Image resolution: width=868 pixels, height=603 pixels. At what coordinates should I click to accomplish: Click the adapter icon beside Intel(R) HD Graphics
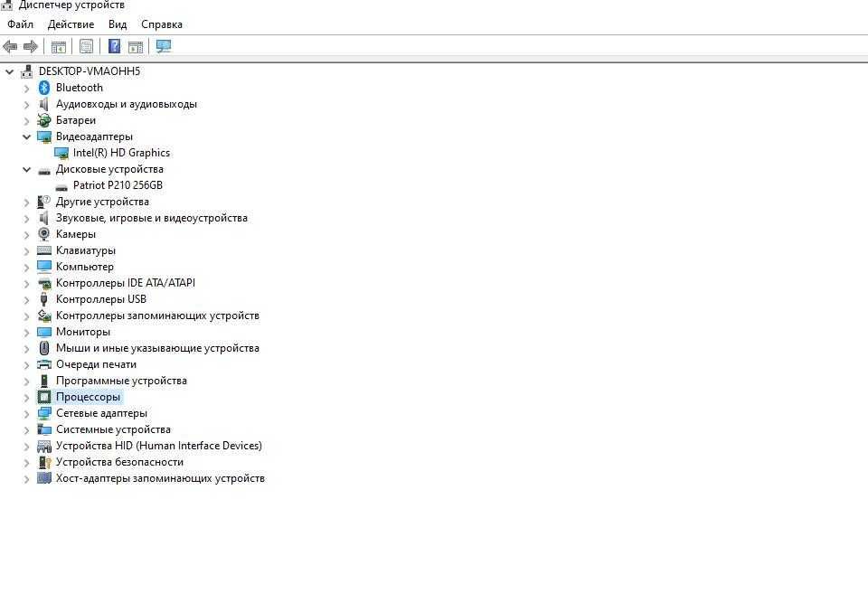[x=61, y=153]
